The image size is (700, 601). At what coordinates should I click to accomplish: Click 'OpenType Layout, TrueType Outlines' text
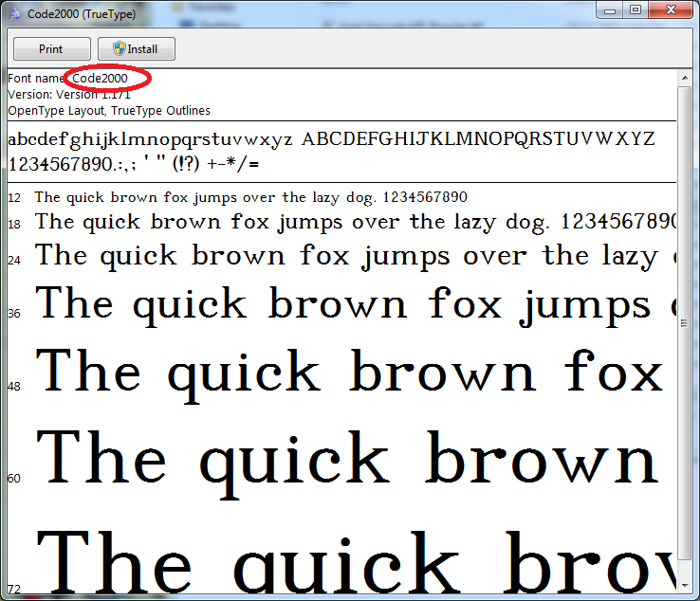click(x=109, y=111)
